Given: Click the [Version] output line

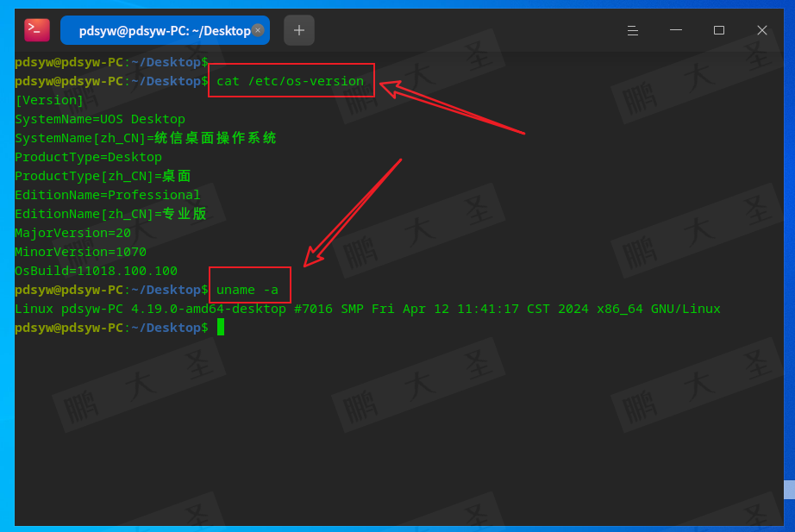Looking at the screenshot, I should [49, 100].
